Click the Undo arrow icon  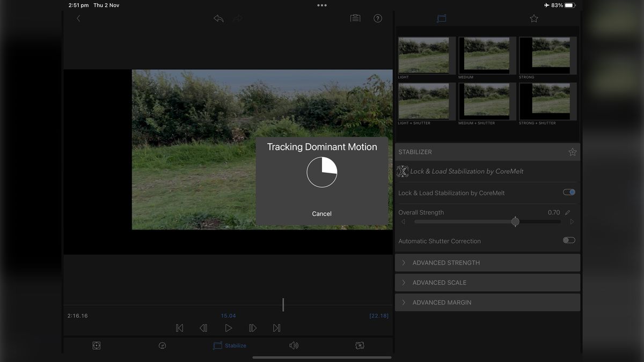[x=218, y=18]
